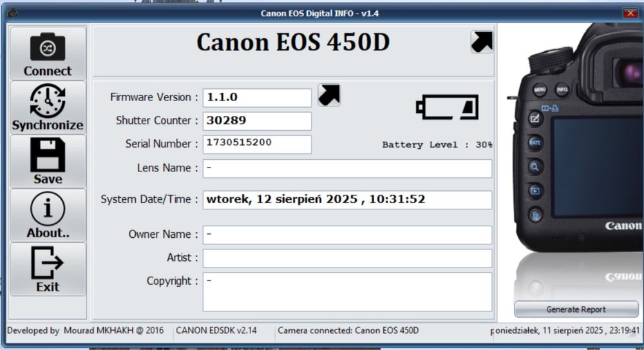The width and height of the screenshot is (644, 350).
Task: Save the camera settings
Action: point(48,161)
